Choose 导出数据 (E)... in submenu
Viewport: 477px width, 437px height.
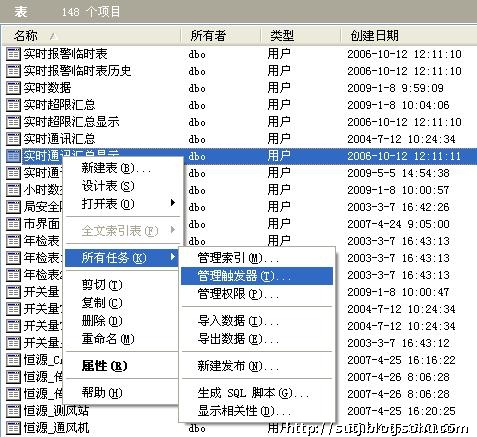point(257,339)
